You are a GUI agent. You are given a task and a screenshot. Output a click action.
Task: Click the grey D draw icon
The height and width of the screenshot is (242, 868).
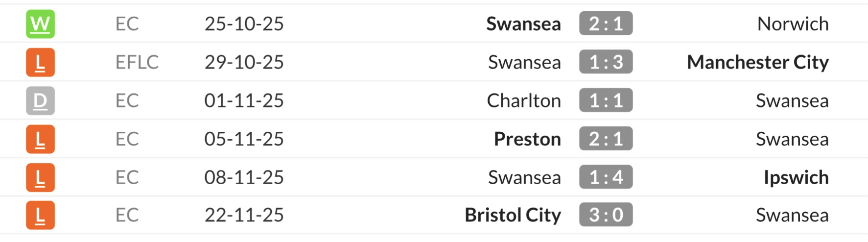(x=40, y=100)
